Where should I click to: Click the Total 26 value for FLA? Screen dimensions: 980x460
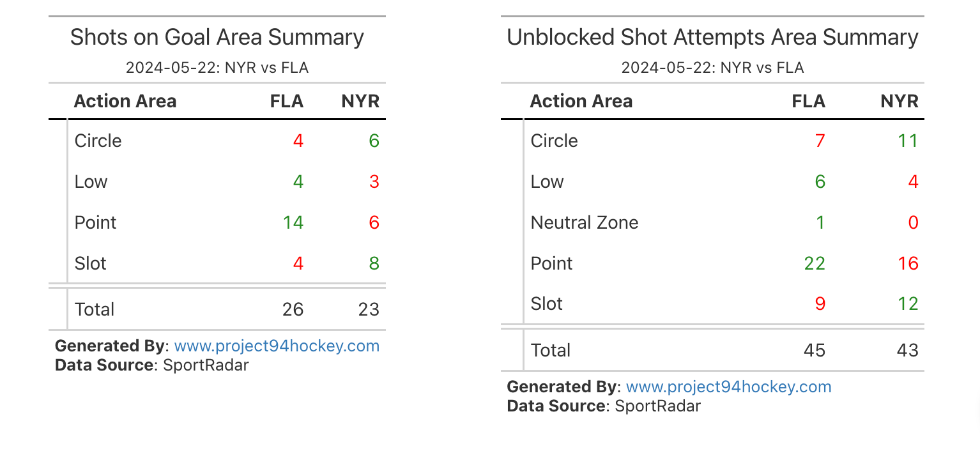click(x=293, y=310)
